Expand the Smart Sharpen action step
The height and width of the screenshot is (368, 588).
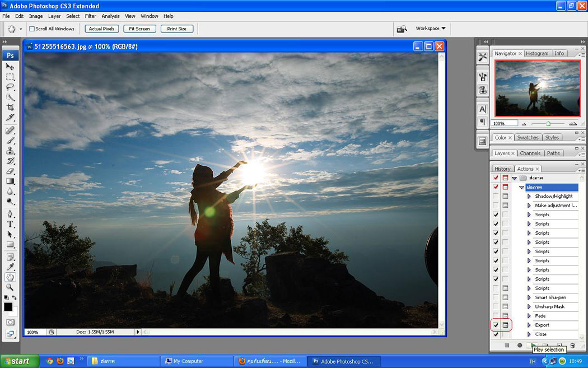click(x=529, y=297)
